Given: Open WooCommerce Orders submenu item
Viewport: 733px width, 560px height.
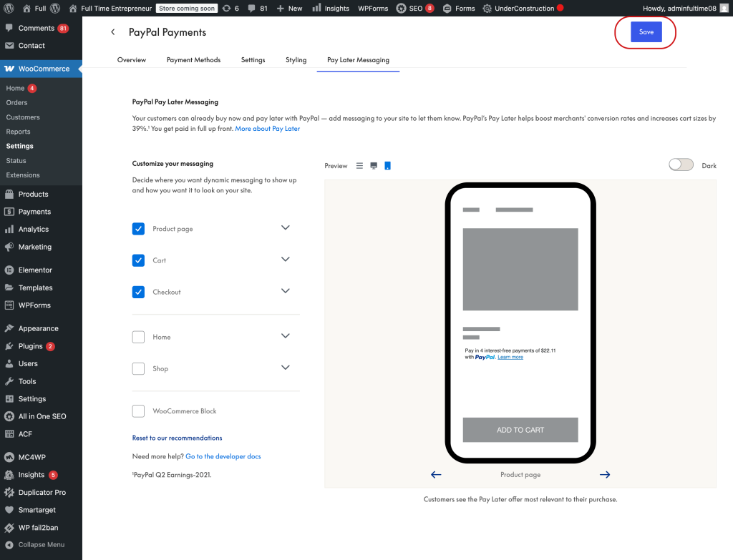Looking at the screenshot, I should point(17,103).
